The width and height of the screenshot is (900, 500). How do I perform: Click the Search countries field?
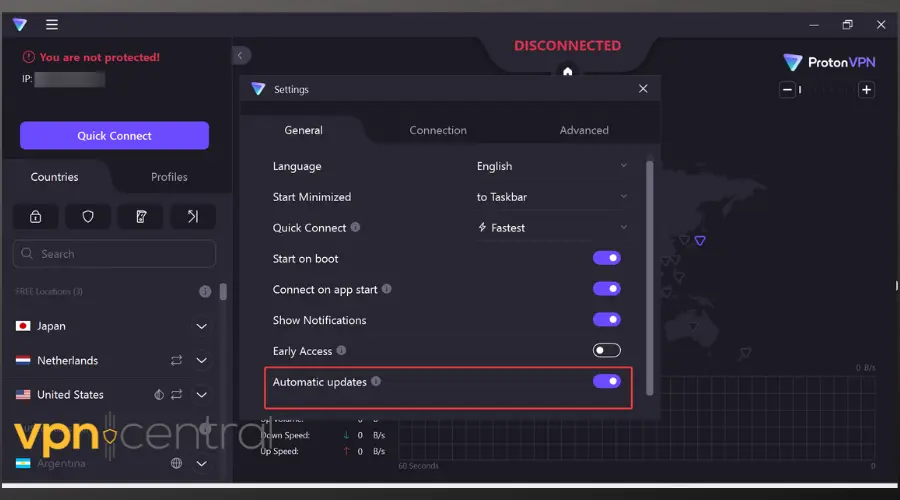pos(114,254)
